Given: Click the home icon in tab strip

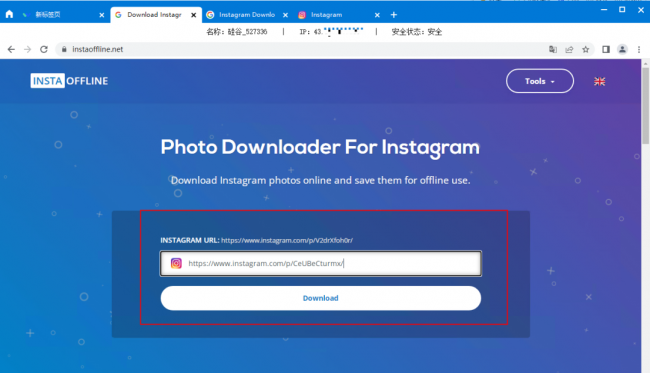Looking at the screenshot, I should [x=9, y=15].
